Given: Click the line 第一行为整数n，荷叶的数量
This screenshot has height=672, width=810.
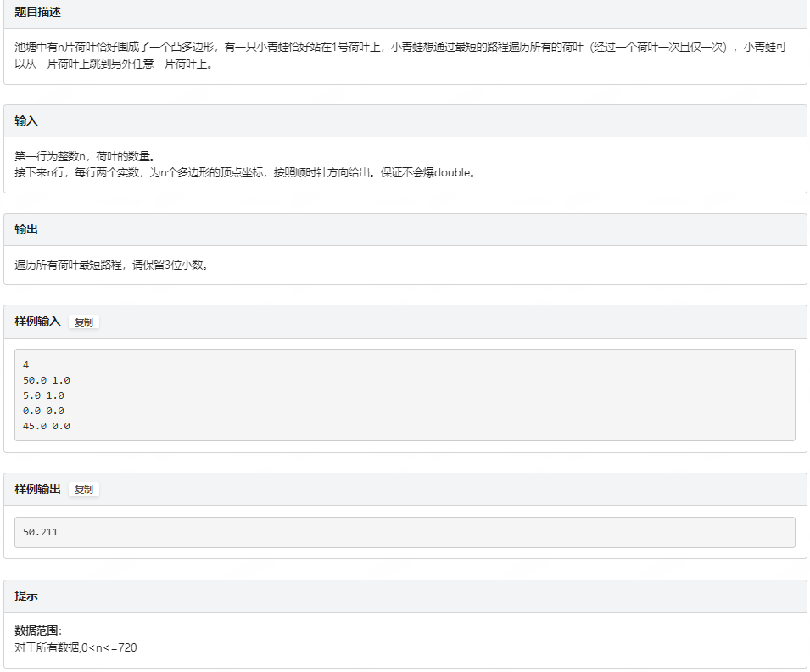Looking at the screenshot, I should [x=85, y=156].
